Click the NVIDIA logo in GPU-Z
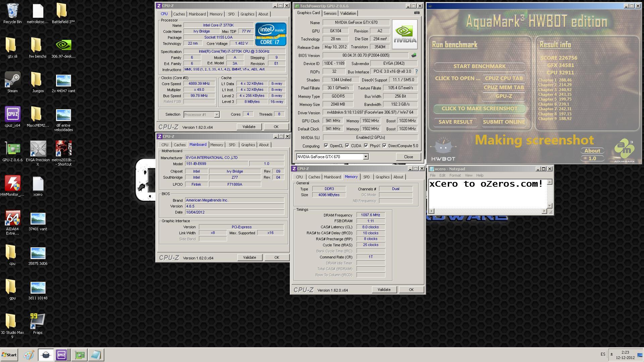 tap(405, 34)
